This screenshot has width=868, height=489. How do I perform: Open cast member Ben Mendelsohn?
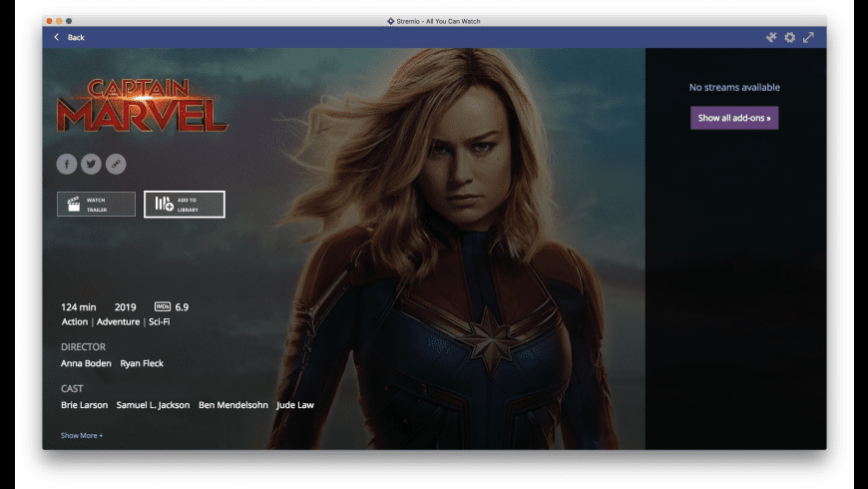pos(233,405)
